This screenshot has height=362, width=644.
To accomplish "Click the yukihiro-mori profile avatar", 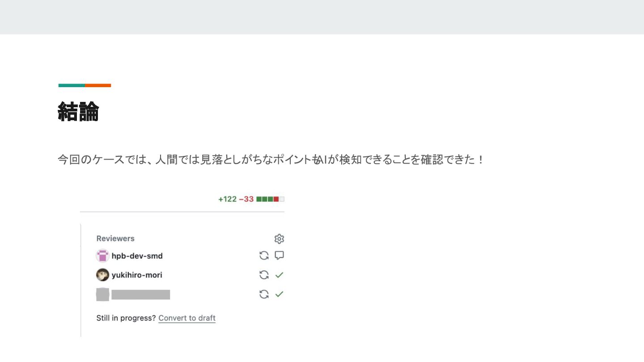I will coord(102,275).
